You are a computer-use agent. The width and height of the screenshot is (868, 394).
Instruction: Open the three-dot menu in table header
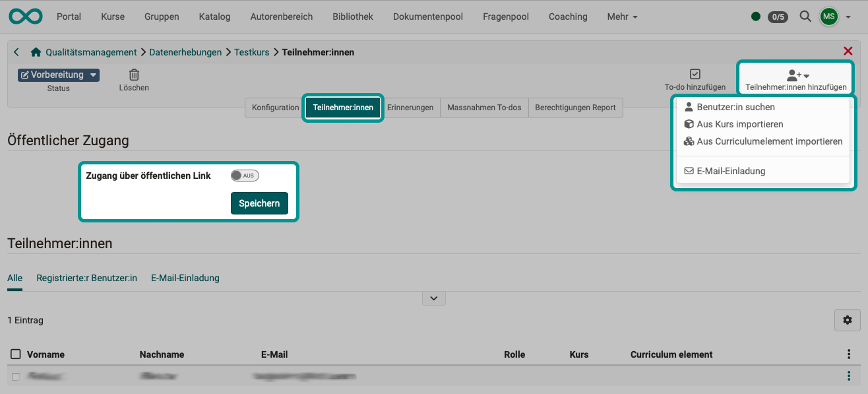point(848,354)
